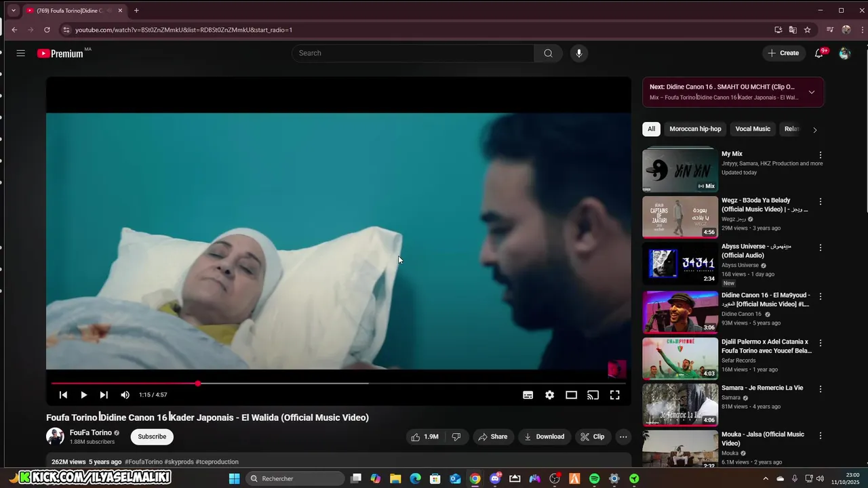Screen dimensions: 868x488
Task: Open the player settings gear
Action: click(549, 394)
